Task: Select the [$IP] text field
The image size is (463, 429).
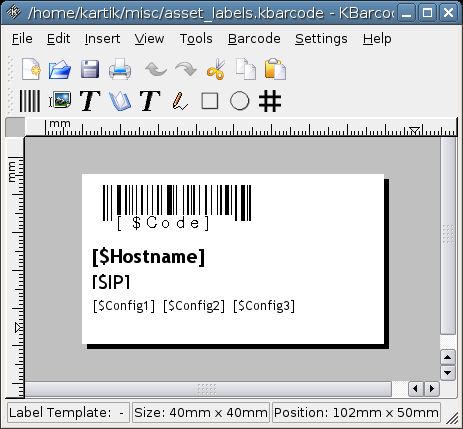Action: point(111,282)
